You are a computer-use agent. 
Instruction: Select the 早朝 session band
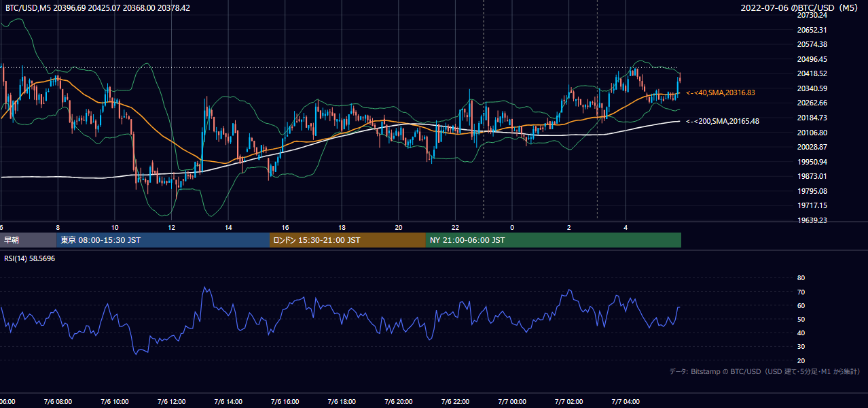pos(29,240)
